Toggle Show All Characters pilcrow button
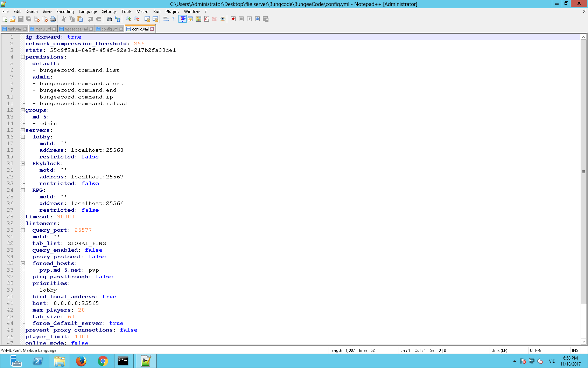Screen dimensions: 588x368 pyautogui.click(x=174, y=19)
